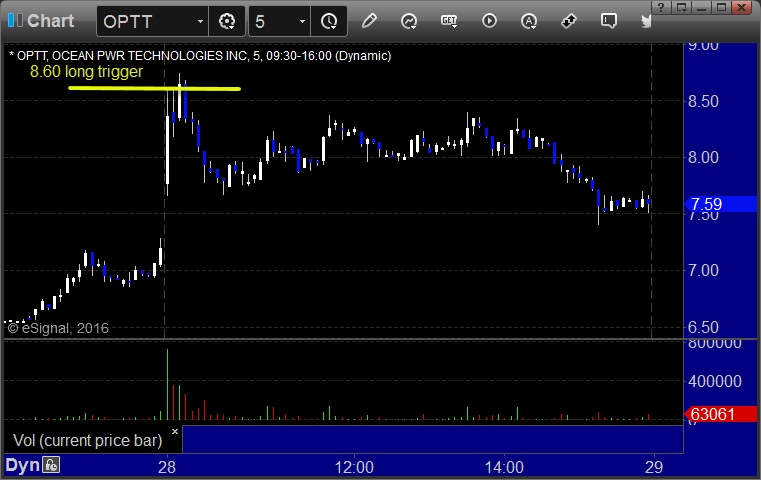Click the window pop-out menu button

click(x=682, y=7)
